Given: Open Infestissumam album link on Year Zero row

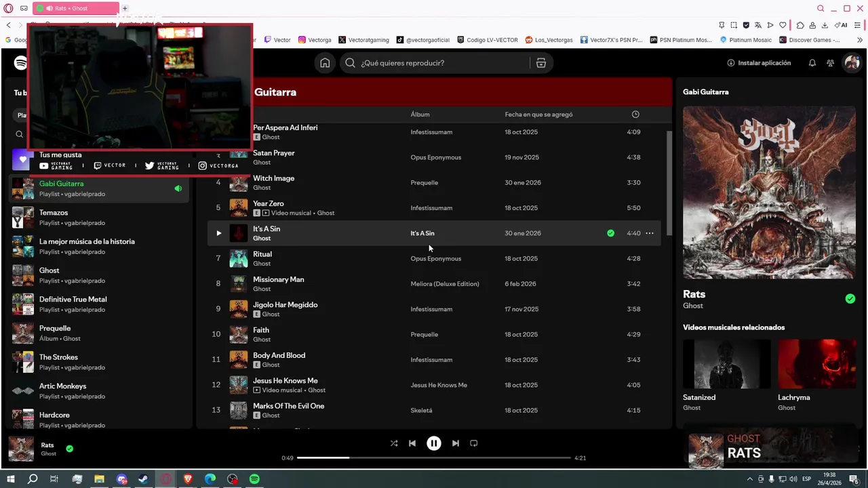Looking at the screenshot, I should click(431, 208).
